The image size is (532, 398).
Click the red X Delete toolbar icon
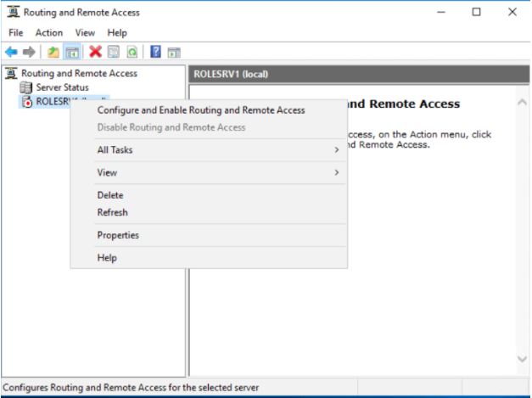tap(96, 53)
